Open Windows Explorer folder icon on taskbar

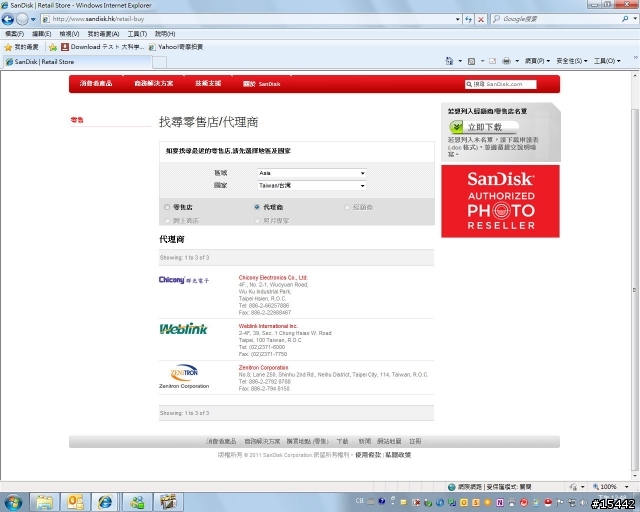[44, 502]
